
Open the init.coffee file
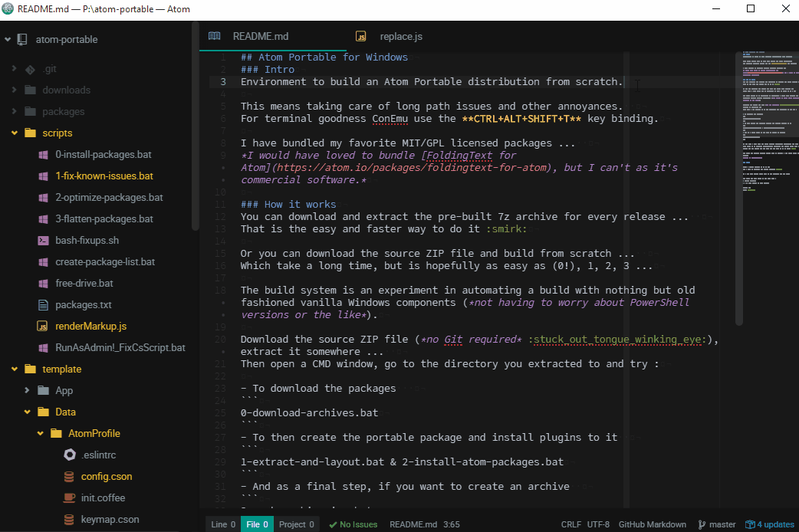tap(103, 498)
